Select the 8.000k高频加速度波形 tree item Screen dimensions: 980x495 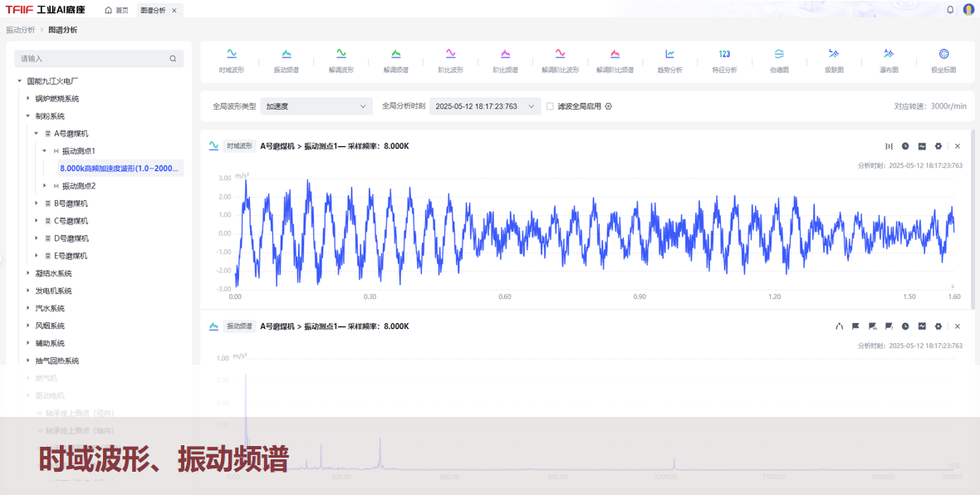(x=120, y=169)
